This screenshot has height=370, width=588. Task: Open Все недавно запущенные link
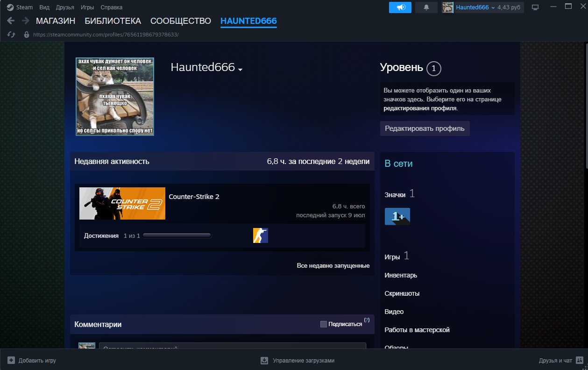[x=333, y=265]
